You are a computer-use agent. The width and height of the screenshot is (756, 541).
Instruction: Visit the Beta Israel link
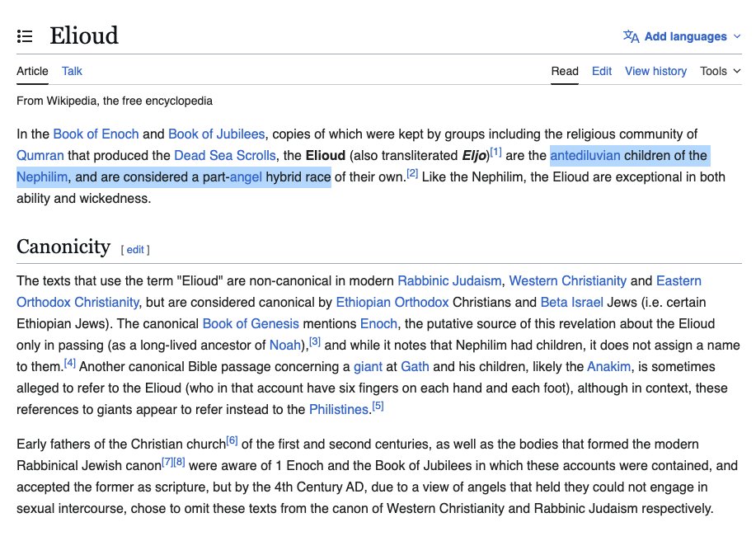[572, 303]
